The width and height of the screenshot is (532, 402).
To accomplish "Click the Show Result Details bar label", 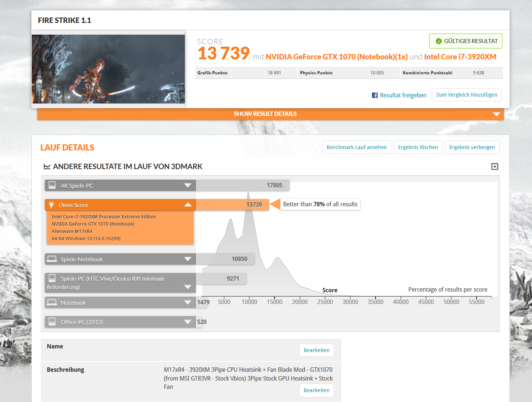I will [x=265, y=114].
